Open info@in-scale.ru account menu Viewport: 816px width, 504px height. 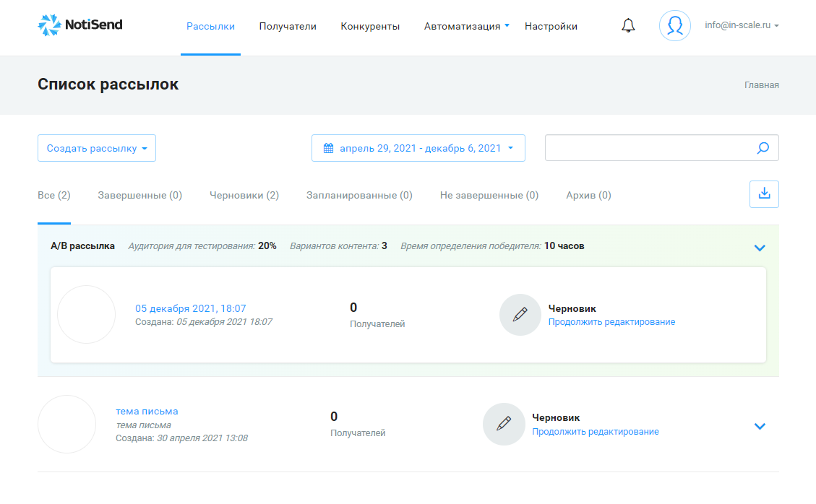coord(742,25)
